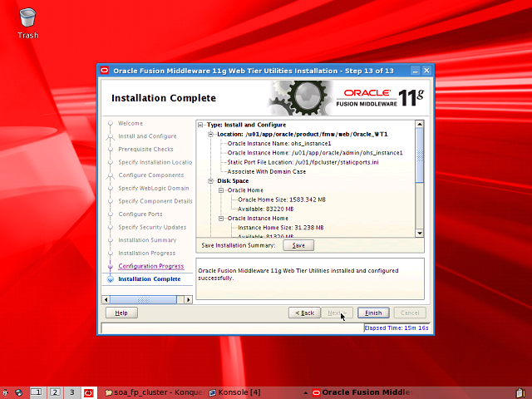Viewport: 532px width, 399px height.
Task: Select 'Instance Home Size: 31.238 MB' row
Action: coord(281,228)
